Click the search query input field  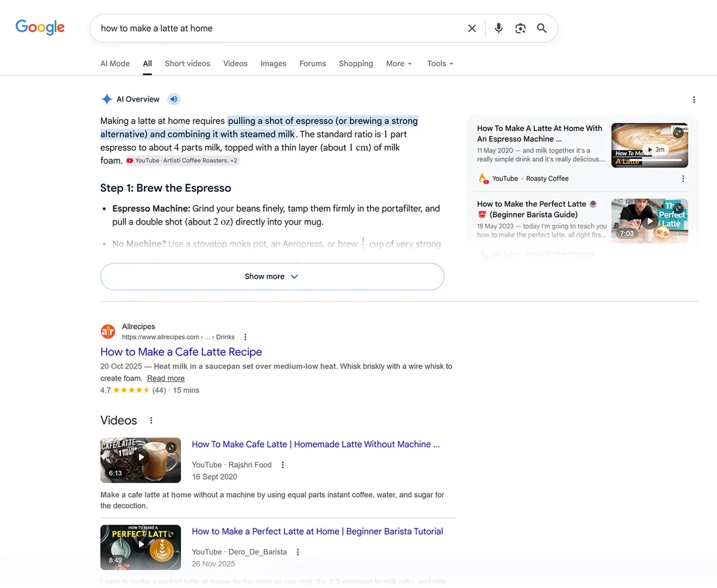coord(281,28)
